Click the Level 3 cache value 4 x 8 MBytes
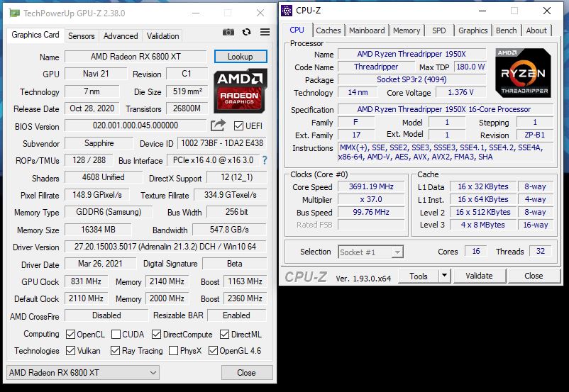The height and width of the screenshot is (392, 569). click(483, 225)
